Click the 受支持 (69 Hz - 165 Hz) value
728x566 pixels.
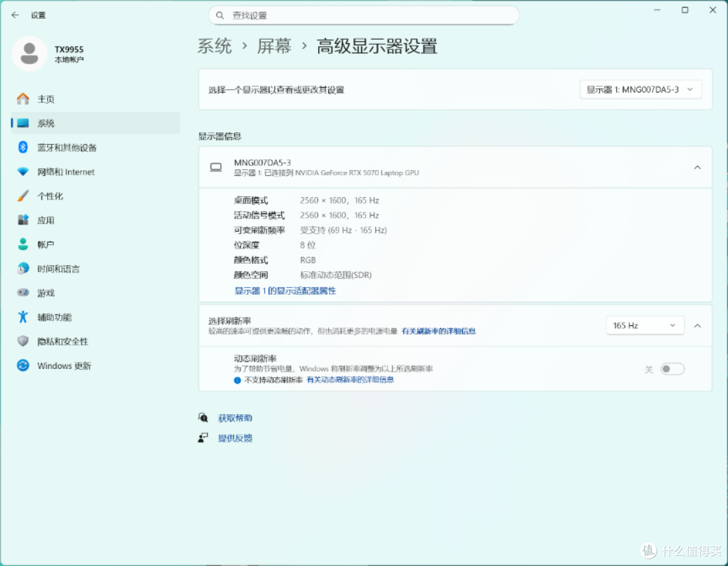343,230
